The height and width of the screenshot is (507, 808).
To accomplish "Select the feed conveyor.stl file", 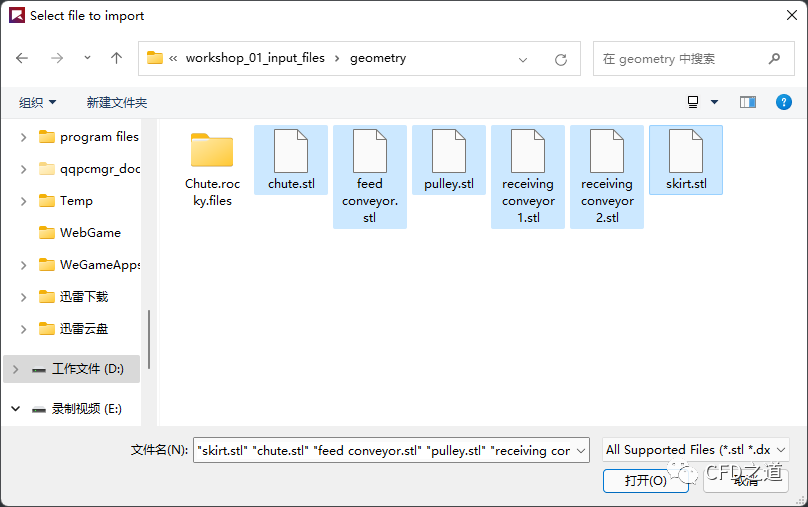I will (370, 177).
